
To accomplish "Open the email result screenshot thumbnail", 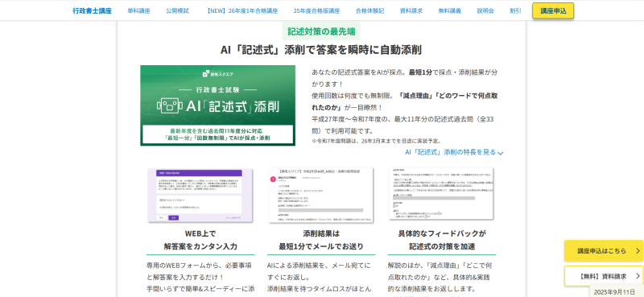I will [x=320, y=195].
